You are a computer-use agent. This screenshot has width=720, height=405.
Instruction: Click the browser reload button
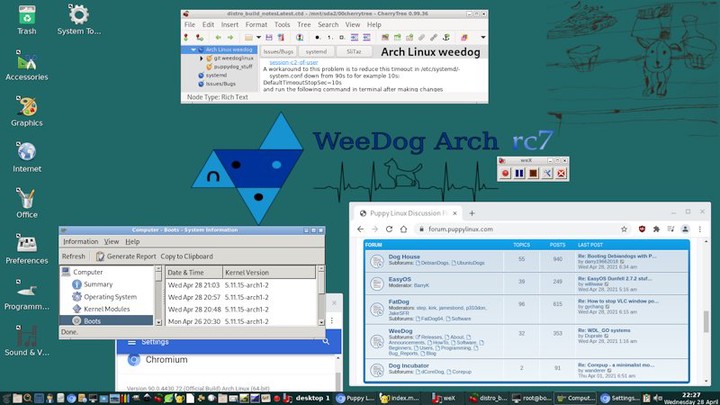coord(389,229)
